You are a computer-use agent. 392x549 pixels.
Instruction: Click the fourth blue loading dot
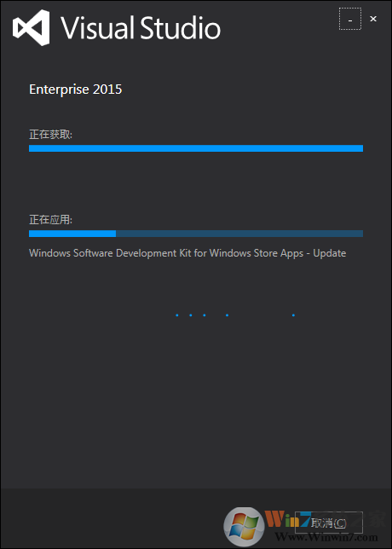coord(228,315)
